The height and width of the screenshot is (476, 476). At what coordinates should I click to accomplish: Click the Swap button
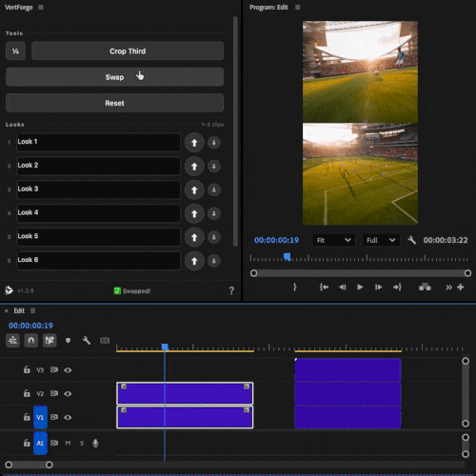coord(114,77)
